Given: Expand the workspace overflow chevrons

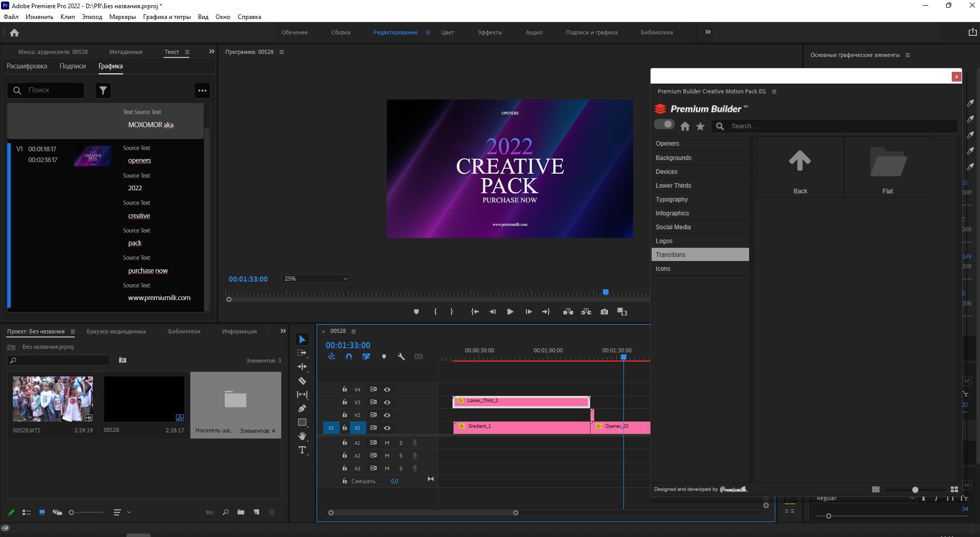Looking at the screenshot, I should pos(708,32).
